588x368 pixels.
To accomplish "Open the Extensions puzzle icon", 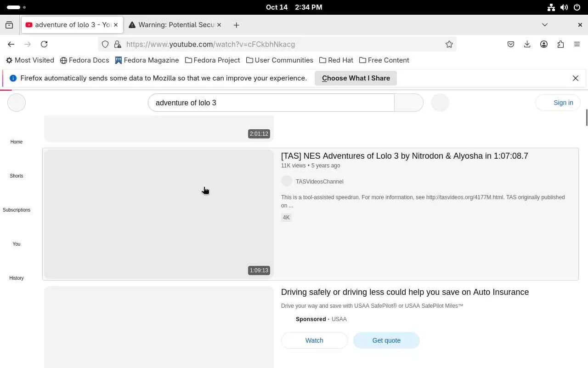I will (560, 44).
